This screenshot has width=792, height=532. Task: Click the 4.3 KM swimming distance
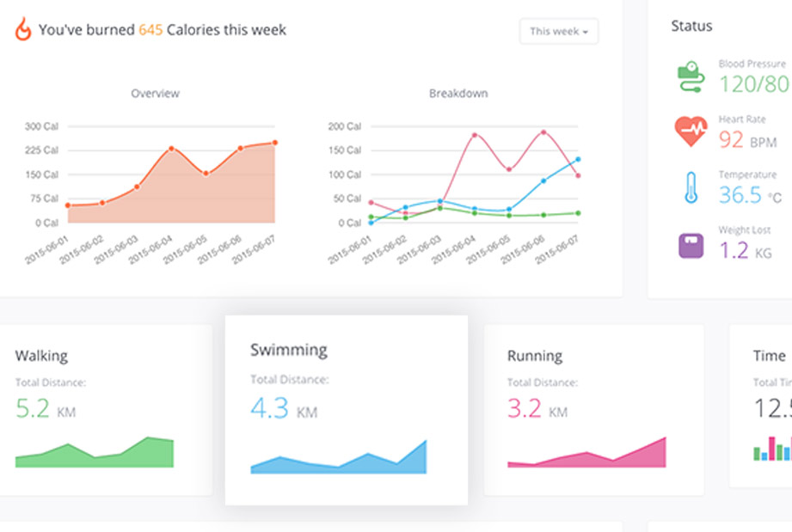[284, 408]
